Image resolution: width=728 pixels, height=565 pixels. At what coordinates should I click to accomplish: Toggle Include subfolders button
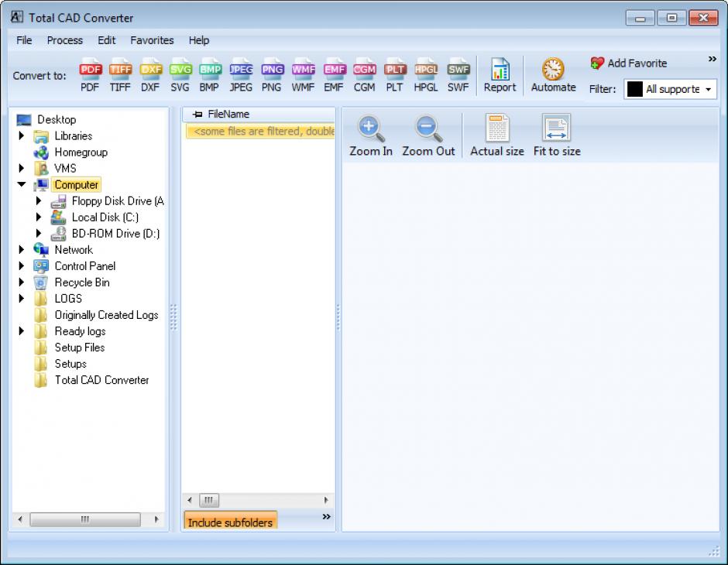click(230, 520)
